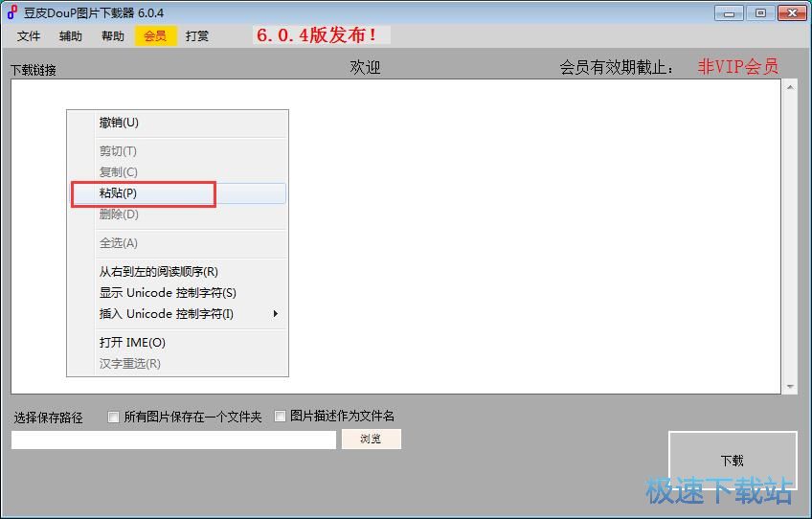The width and height of the screenshot is (812, 519).
Task: Select 显示 Unicode 控制字符(S) entry
Action: coord(178,293)
